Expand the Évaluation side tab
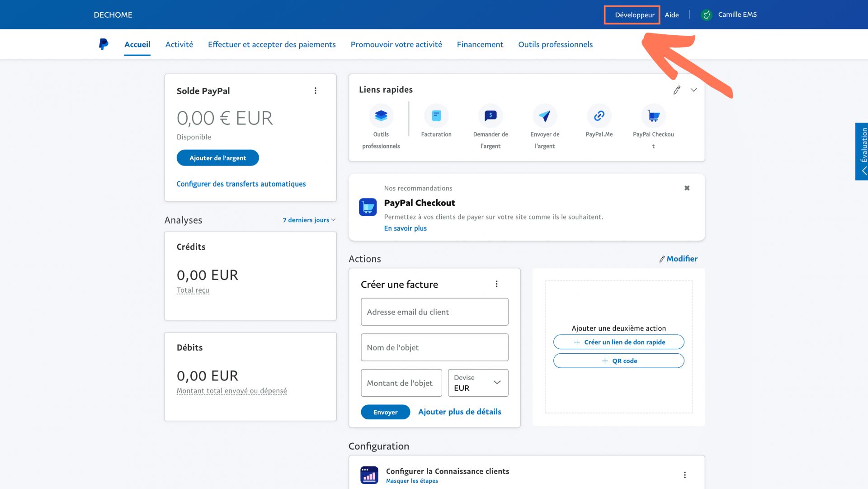 tap(862, 152)
